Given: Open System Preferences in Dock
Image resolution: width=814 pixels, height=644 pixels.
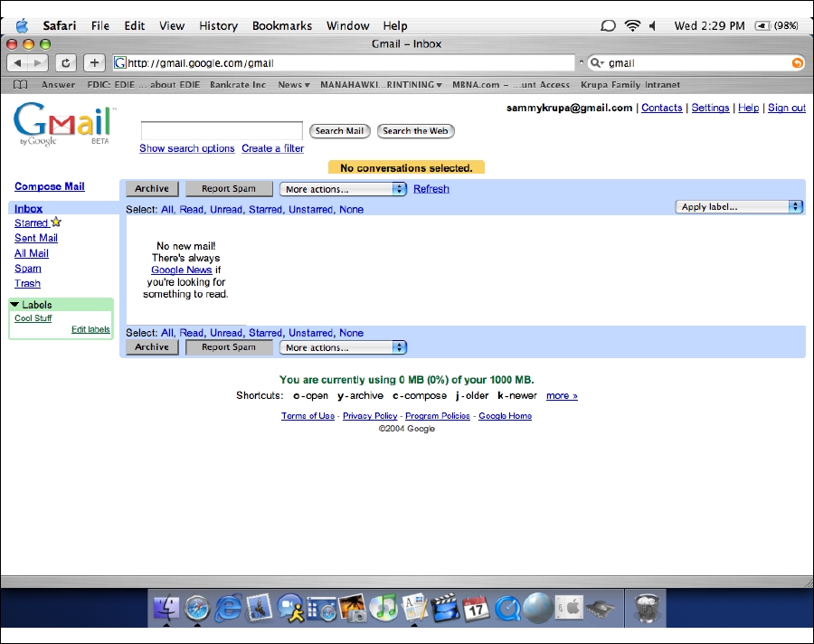Looking at the screenshot, I should [570, 607].
